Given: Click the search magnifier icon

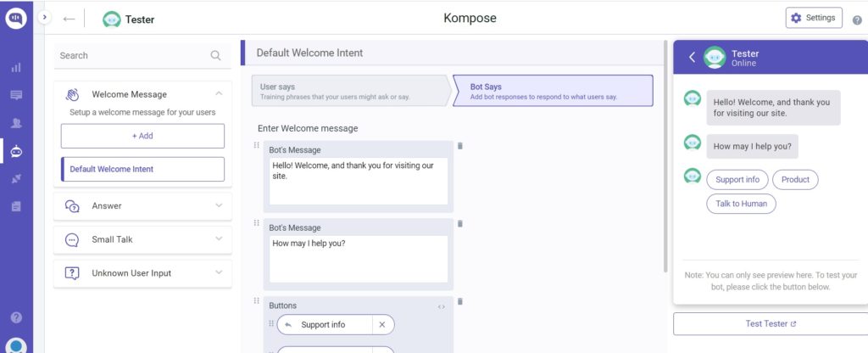Looking at the screenshot, I should [215, 55].
